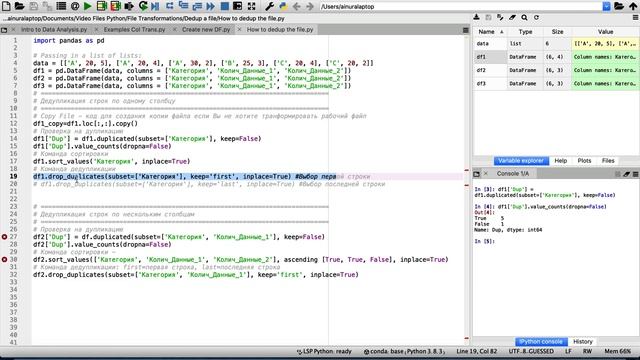Select the Console 1/A tab
The width and height of the screenshot is (640, 360).
pyautogui.click(x=513, y=173)
